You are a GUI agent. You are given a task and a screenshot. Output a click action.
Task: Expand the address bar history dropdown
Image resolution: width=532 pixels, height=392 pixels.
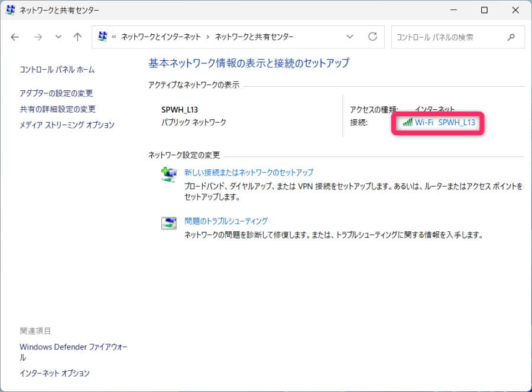coord(350,37)
